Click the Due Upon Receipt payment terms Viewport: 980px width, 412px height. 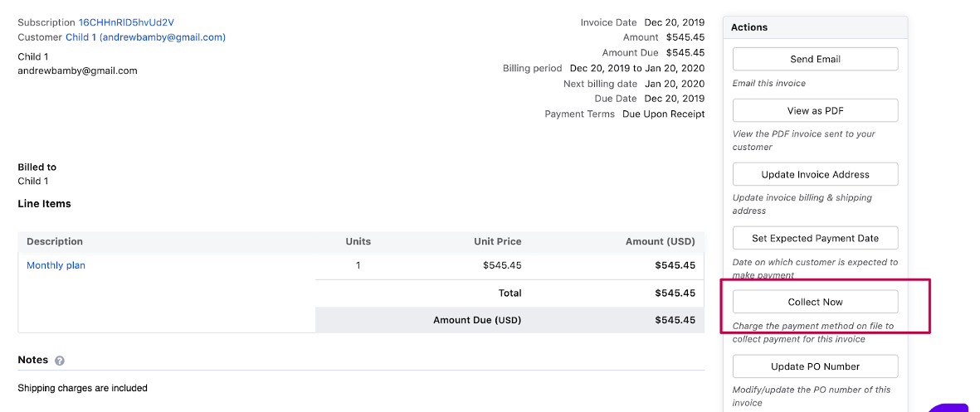click(663, 114)
